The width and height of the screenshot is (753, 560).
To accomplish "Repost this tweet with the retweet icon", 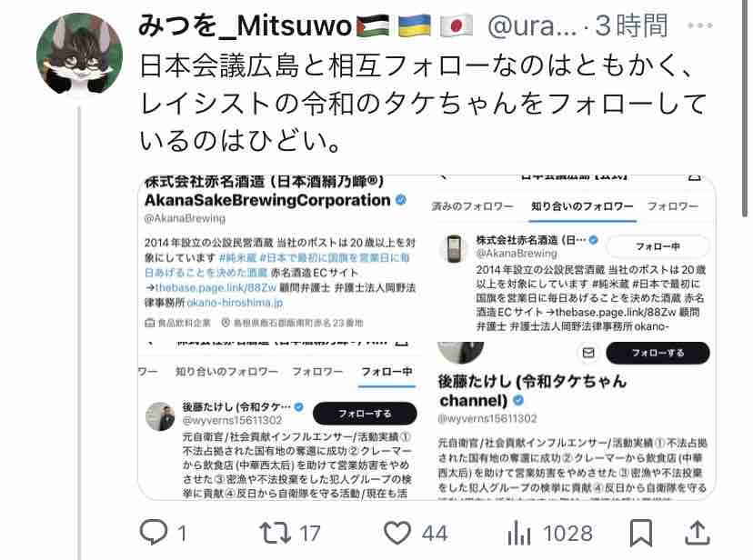I will pos(276,533).
